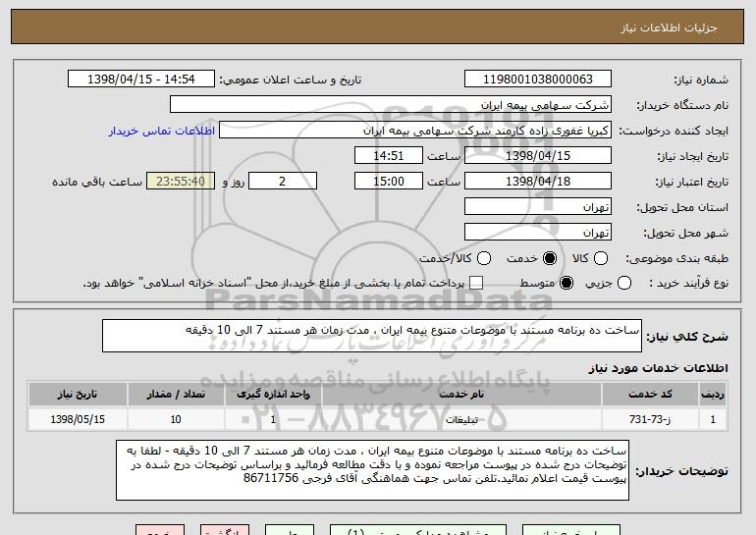Click the need date cell 1398/05/15
The image size is (756, 535).
click(x=78, y=419)
